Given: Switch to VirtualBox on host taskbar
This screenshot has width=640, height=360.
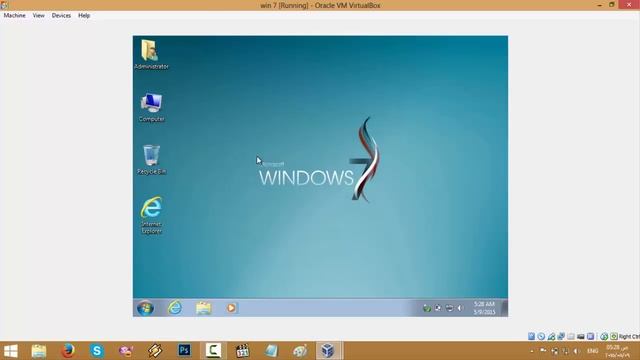Looking at the screenshot, I should coord(328,350).
